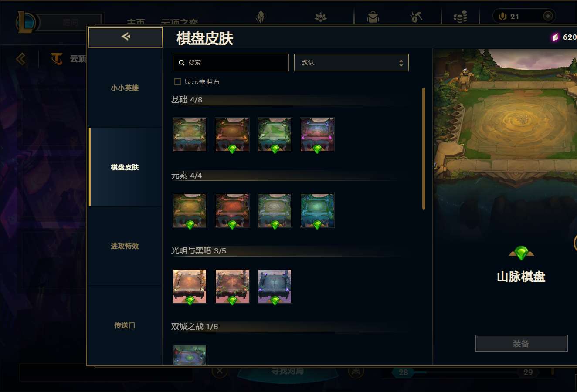Image resolution: width=577 pixels, height=392 pixels.
Task: Switch to the 小小英雄 tab
Action: click(x=125, y=88)
